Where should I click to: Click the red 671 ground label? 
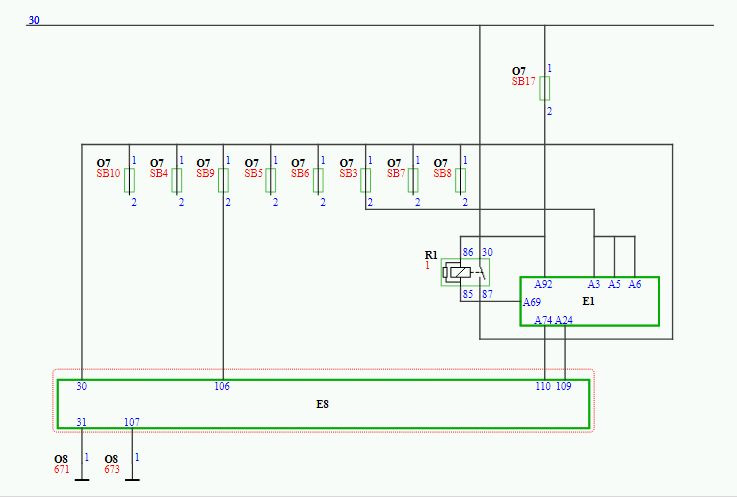pyautogui.click(x=62, y=469)
